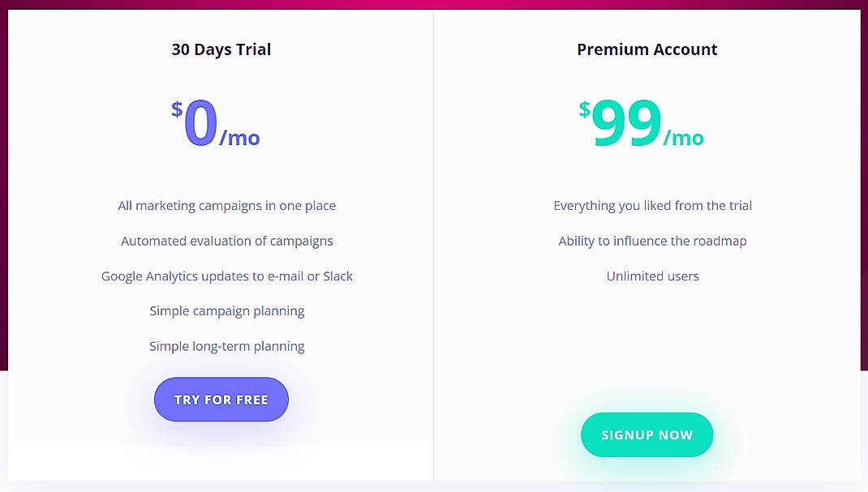This screenshot has width=868, height=492.
Task: Select 'All marketing campaigns in one place' feature
Action: coord(227,206)
